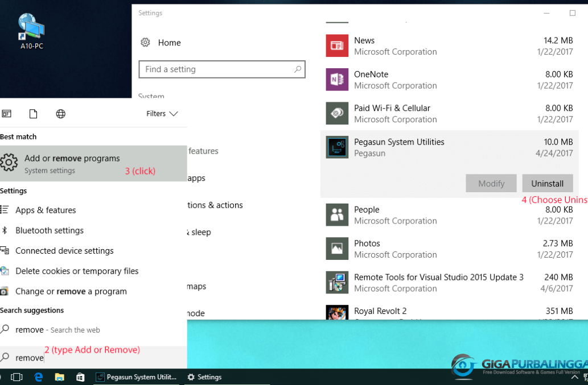Screen dimensions: 588x385
Task: Open the Store icon on the taskbar
Action: point(80,377)
